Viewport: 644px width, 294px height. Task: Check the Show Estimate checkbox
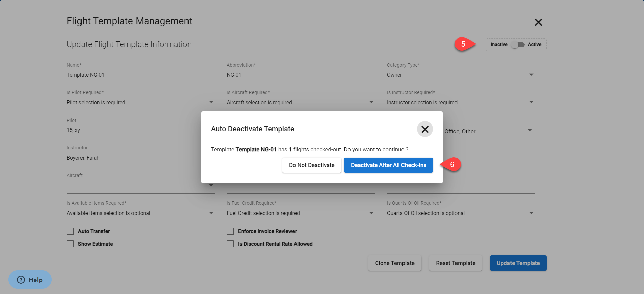pyautogui.click(x=70, y=244)
